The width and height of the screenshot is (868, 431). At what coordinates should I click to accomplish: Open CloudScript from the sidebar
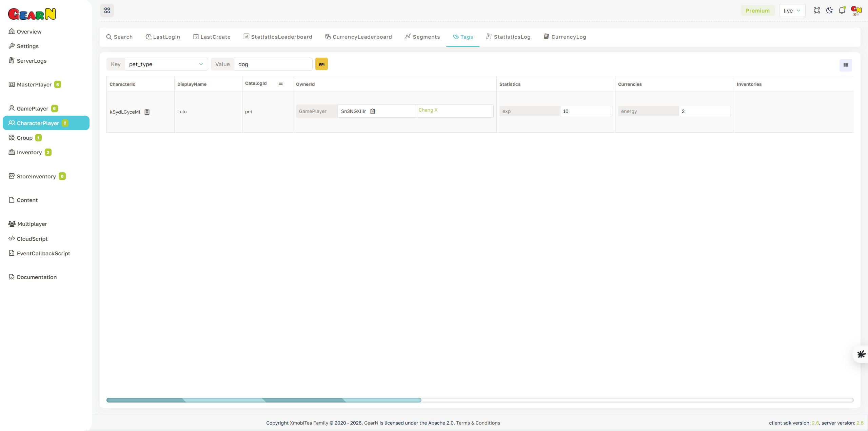coord(32,239)
